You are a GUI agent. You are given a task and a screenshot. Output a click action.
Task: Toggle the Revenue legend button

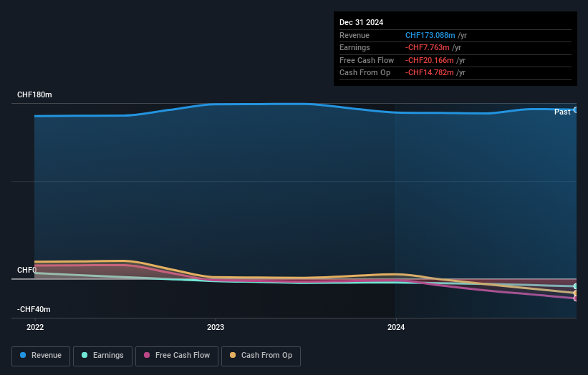(x=41, y=356)
